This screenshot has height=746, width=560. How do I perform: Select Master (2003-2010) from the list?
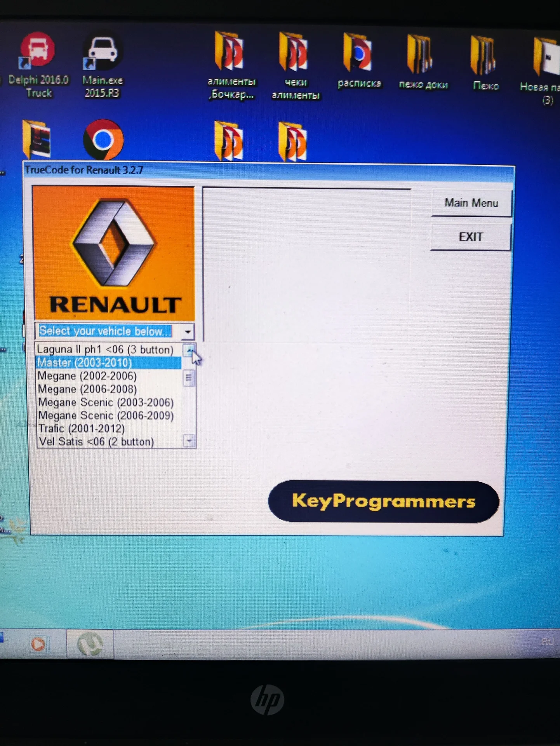click(109, 363)
